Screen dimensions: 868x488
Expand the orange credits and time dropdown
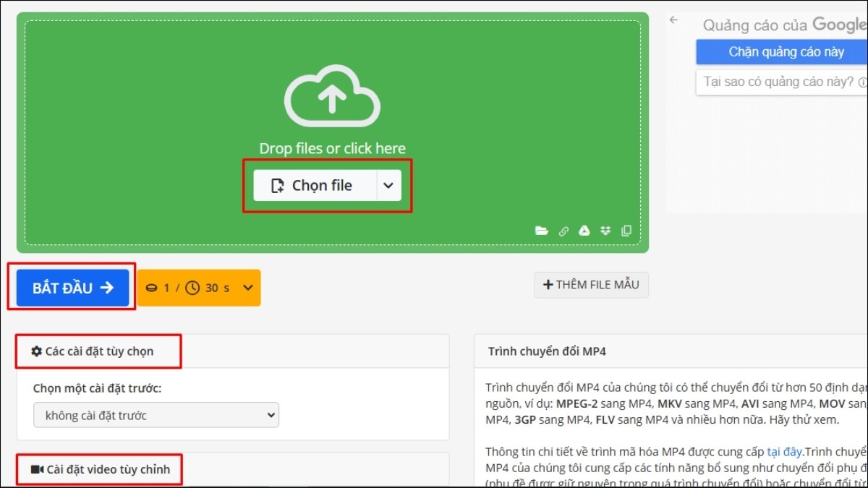[x=198, y=288]
